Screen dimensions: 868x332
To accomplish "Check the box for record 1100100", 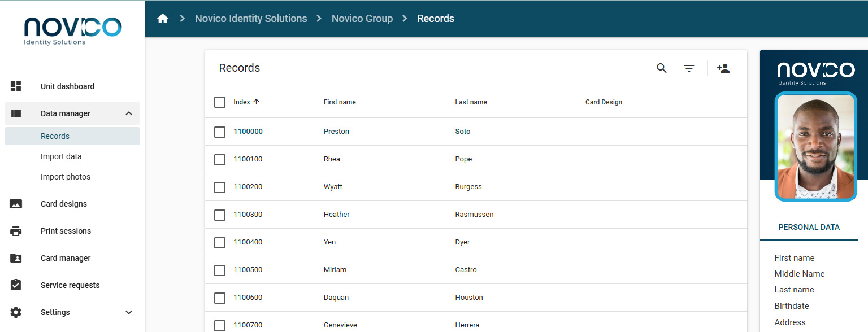I will [220, 159].
